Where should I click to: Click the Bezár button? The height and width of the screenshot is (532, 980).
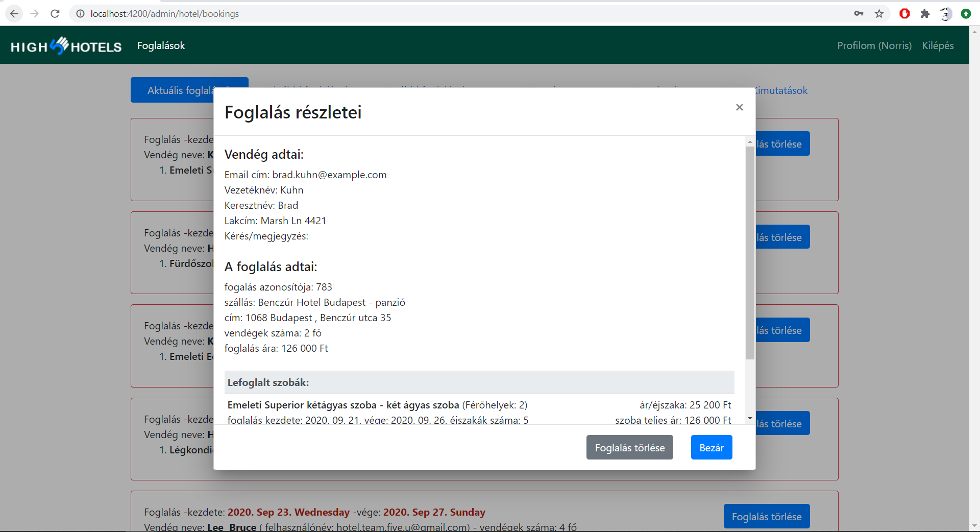712,447
